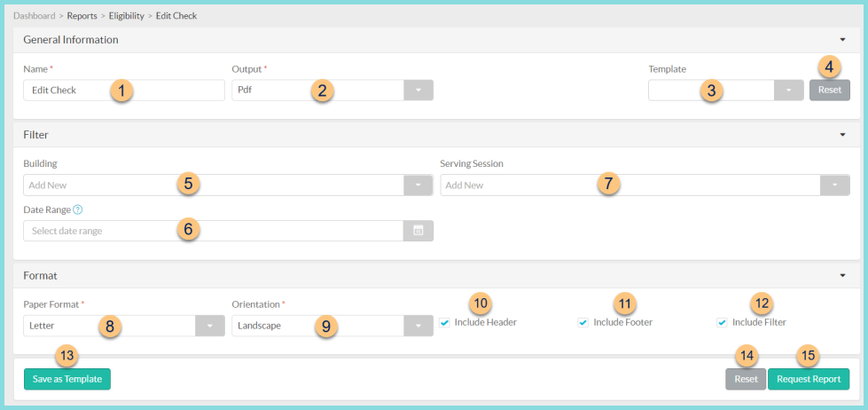This screenshot has width=868, height=410.
Task: Click the Name input field
Action: pos(124,90)
